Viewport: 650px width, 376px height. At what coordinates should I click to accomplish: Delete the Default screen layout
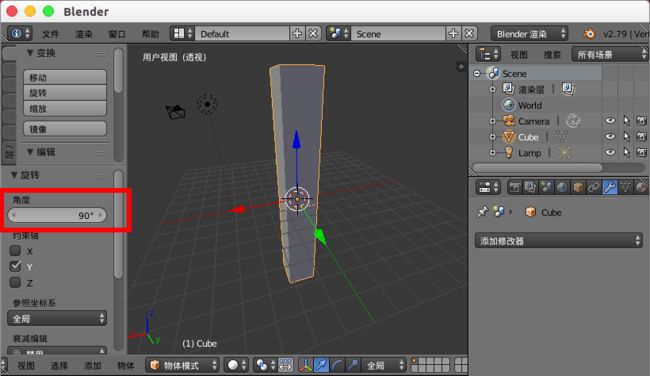pos(313,34)
